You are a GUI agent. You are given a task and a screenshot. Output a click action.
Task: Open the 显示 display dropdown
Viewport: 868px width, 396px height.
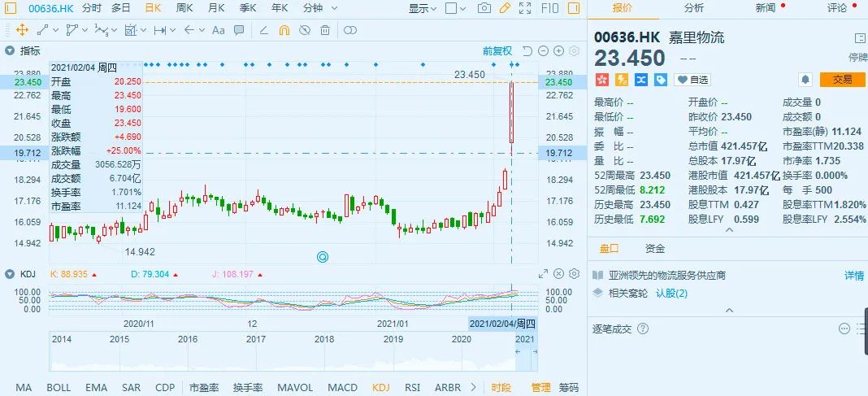tap(423, 8)
